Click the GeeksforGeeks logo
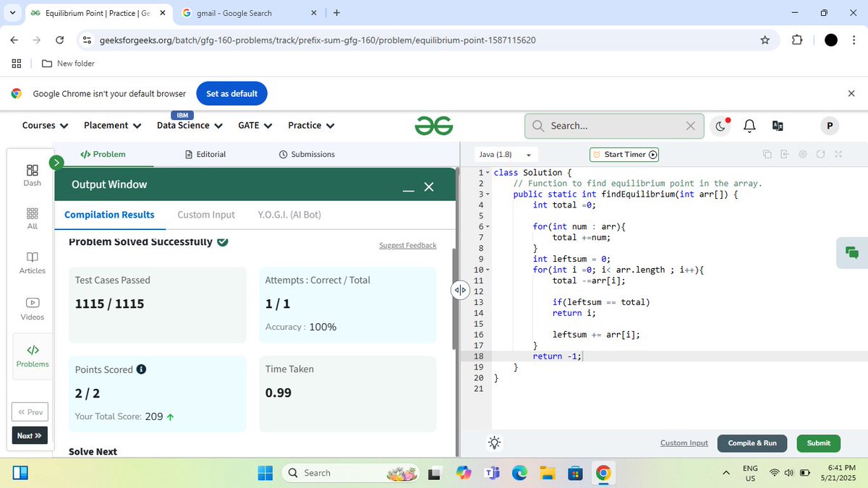Viewport: 868px width, 488px height. [434, 125]
